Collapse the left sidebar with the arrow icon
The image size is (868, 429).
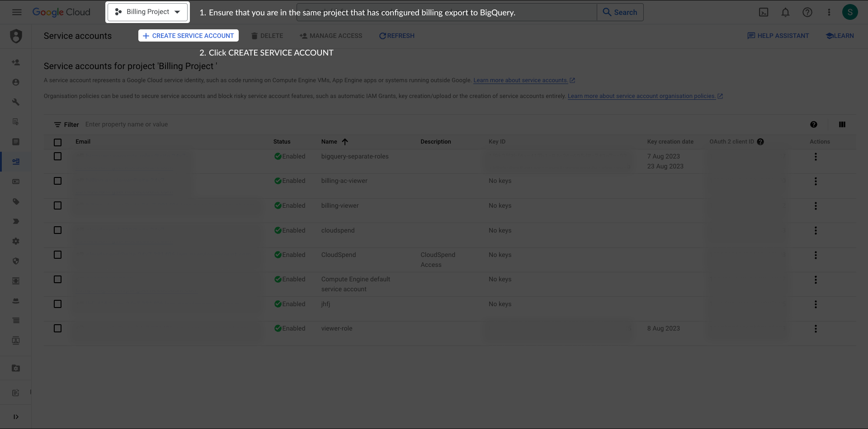click(x=16, y=416)
